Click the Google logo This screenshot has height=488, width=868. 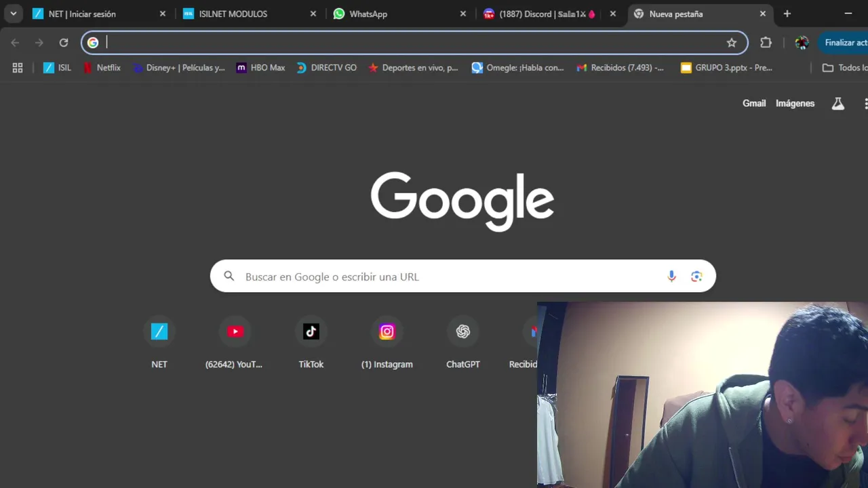[462, 201]
